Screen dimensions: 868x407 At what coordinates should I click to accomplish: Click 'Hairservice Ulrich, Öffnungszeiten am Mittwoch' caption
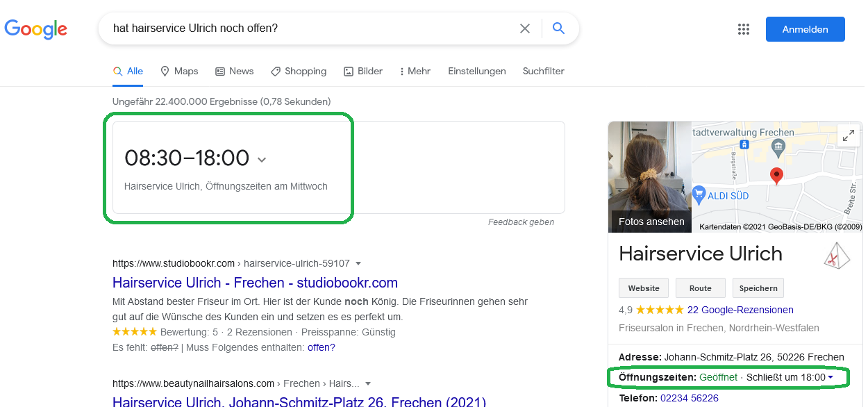226,186
